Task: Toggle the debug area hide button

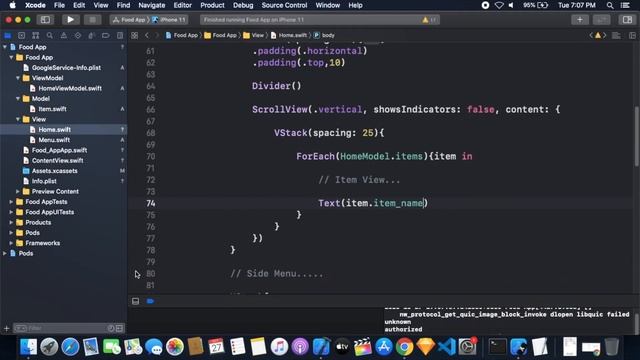Action: pos(136,301)
